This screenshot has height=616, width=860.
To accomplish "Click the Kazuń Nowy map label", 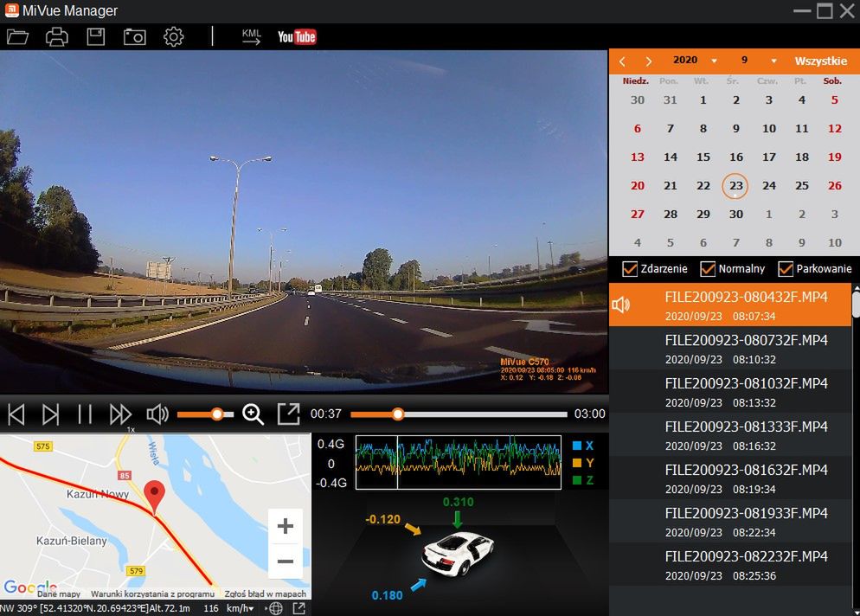I will click(x=98, y=494).
